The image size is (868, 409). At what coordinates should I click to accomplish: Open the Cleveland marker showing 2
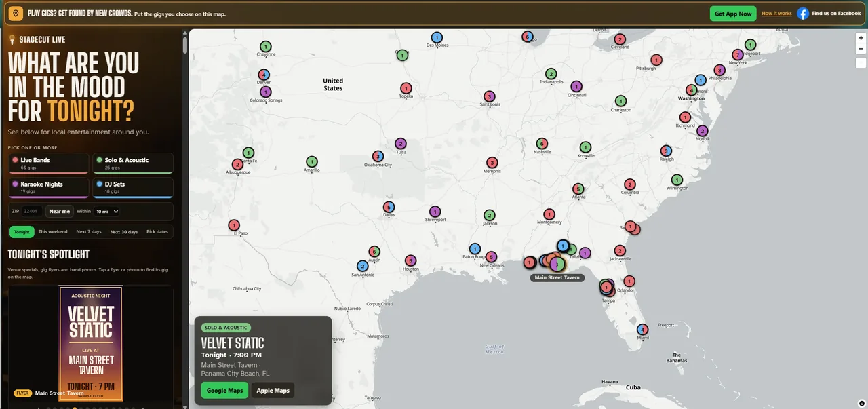[619, 39]
